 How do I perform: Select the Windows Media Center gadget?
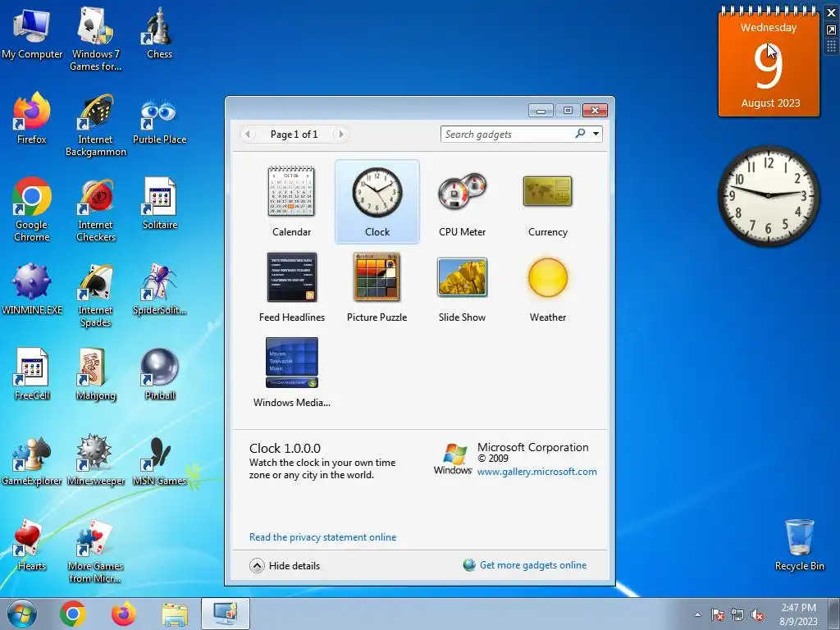pyautogui.click(x=291, y=372)
